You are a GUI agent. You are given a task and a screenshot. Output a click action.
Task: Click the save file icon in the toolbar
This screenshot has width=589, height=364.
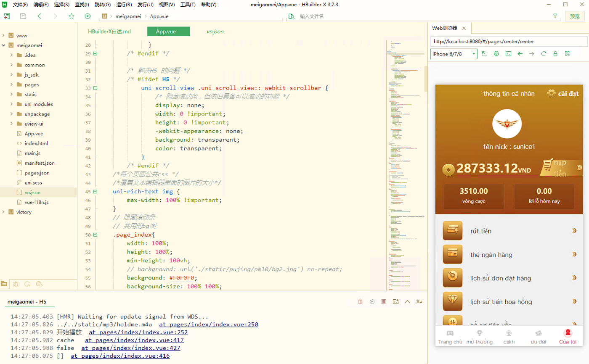click(23, 16)
